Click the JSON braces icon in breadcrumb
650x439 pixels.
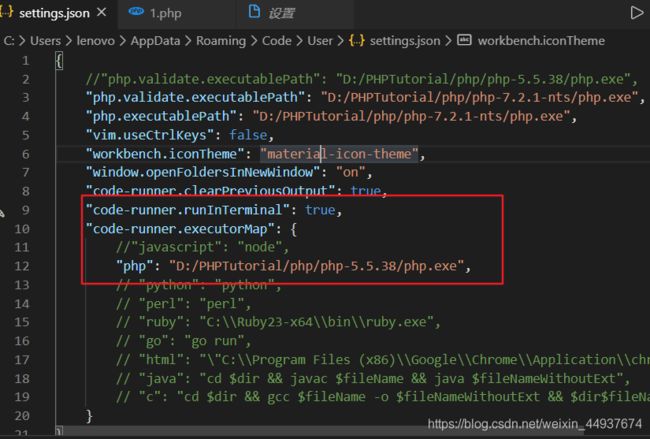tap(357, 40)
